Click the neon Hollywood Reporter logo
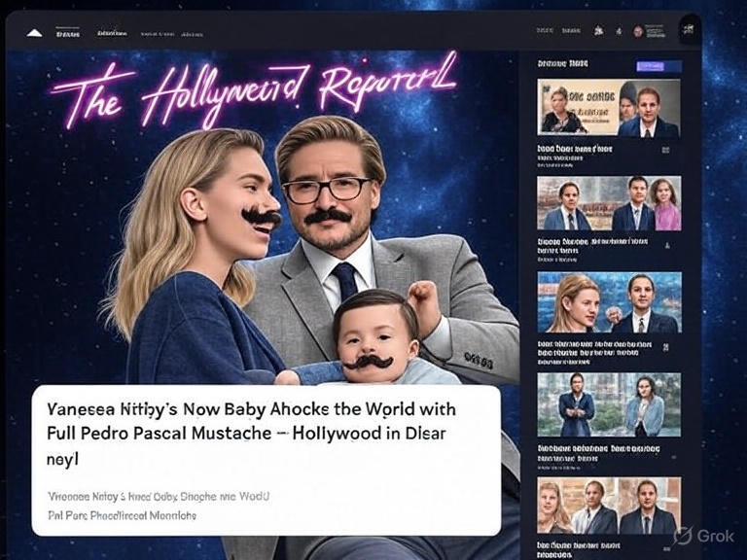Image resolution: width=747 pixels, height=560 pixels. pyautogui.click(x=254, y=89)
